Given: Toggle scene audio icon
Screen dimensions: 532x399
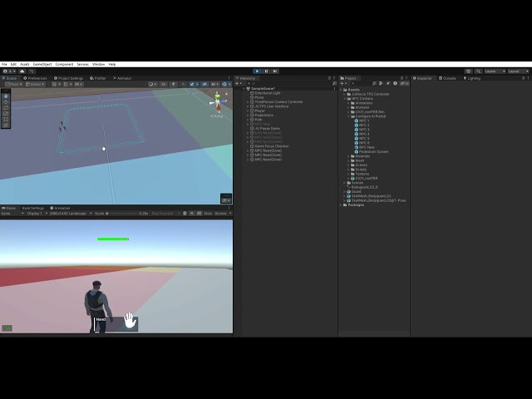Looking at the screenshot, I should (x=183, y=84).
